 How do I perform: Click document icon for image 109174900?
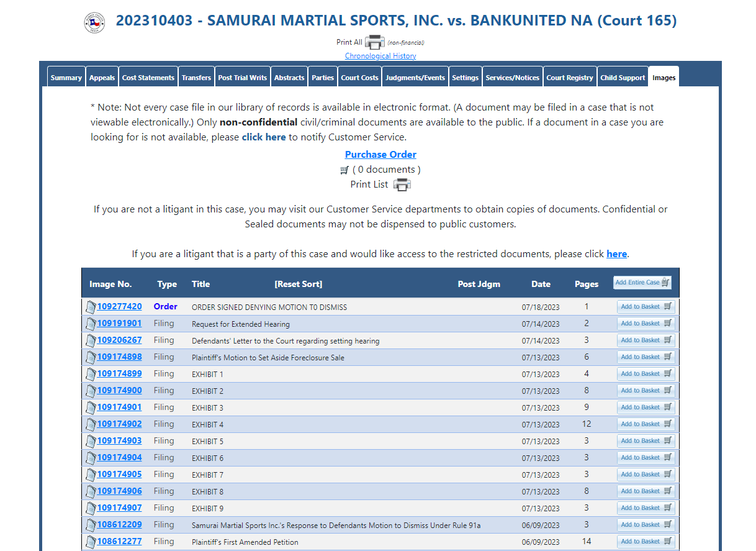(91, 391)
